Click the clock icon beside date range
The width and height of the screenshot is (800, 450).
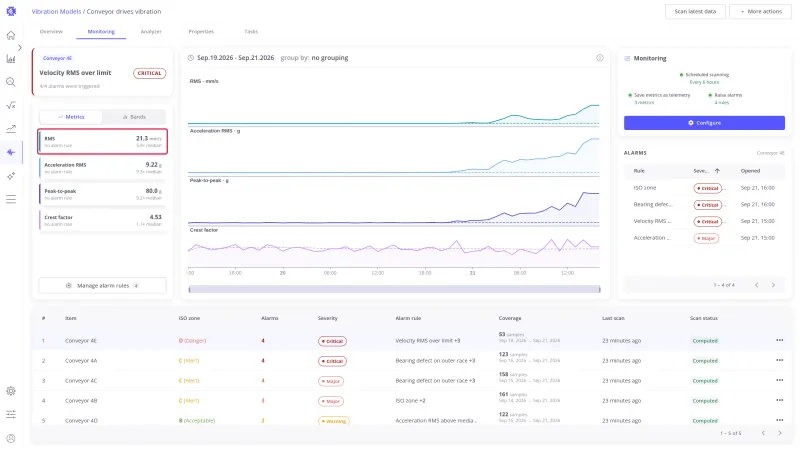coord(191,58)
